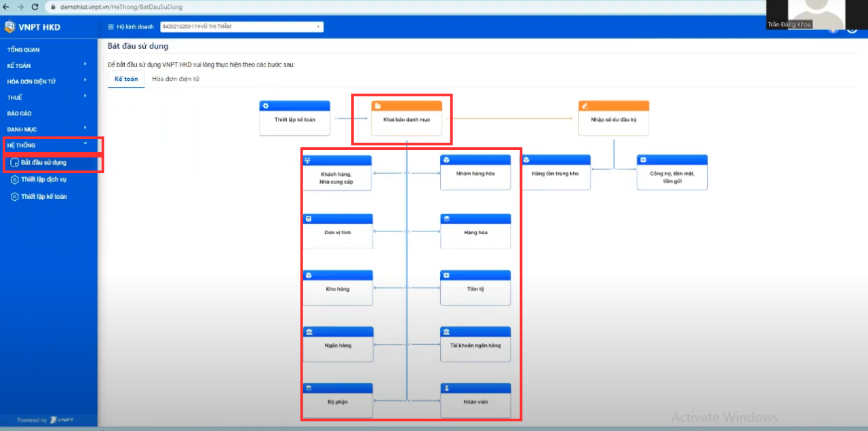Viewport: 868px width, 431px height.
Task: Expand the KẾ TOÁN sidebar menu
Action: pyautogui.click(x=85, y=65)
